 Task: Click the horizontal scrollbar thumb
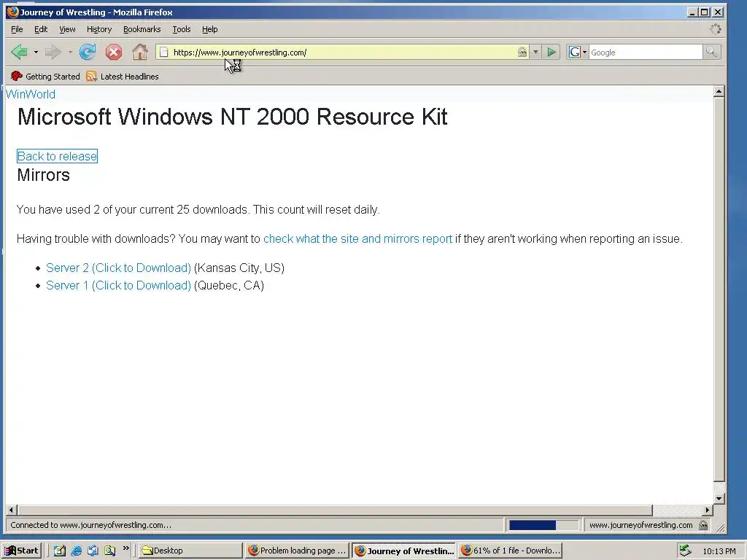334,510
